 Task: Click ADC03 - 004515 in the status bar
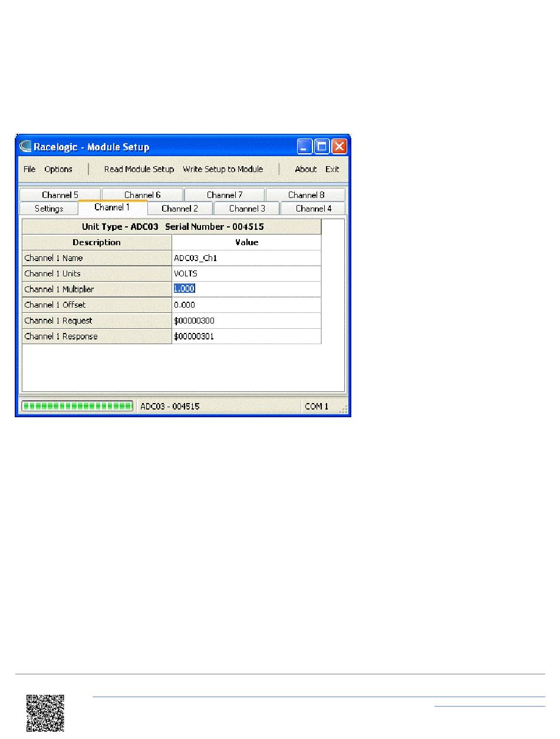click(169, 407)
